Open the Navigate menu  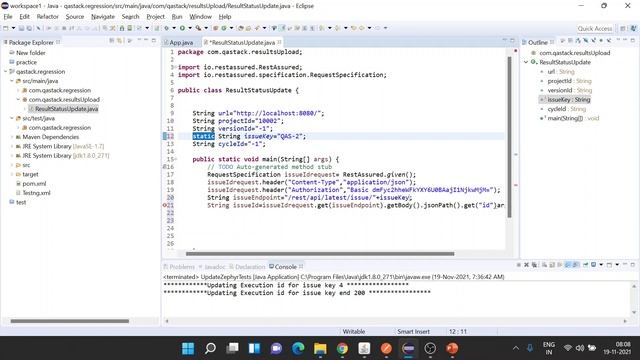pyautogui.click(x=103, y=17)
